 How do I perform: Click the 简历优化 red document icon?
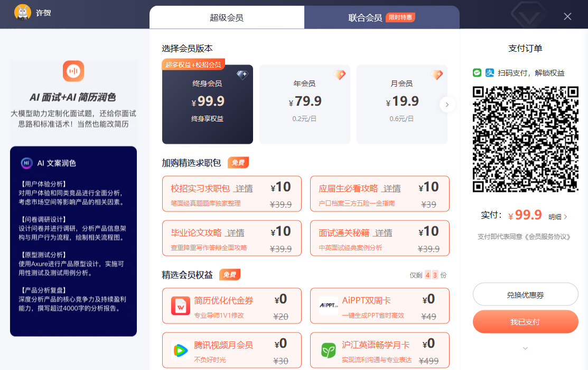coord(181,306)
